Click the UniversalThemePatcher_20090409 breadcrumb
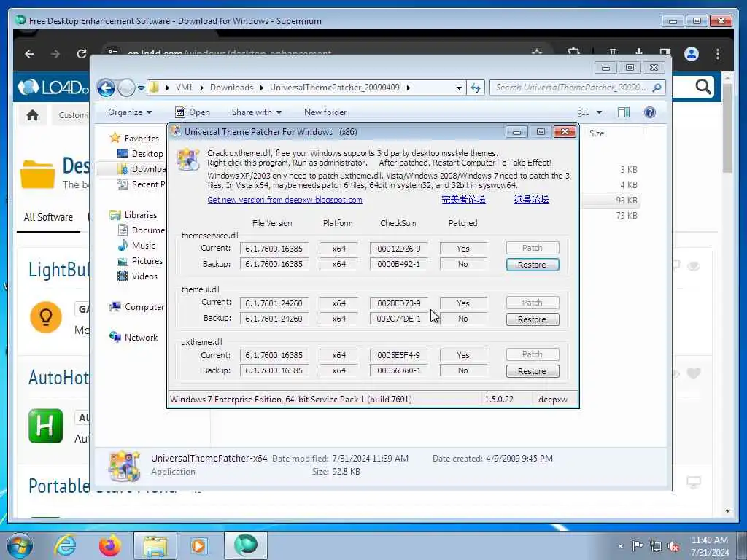The width and height of the screenshot is (747, 560). pyautogui.click(x=334, y=87)
